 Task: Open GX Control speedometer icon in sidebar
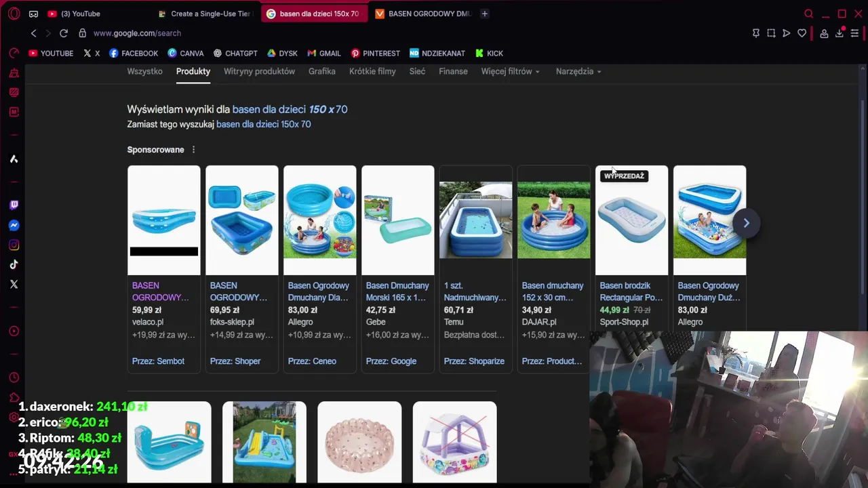(x=14, y=53)
